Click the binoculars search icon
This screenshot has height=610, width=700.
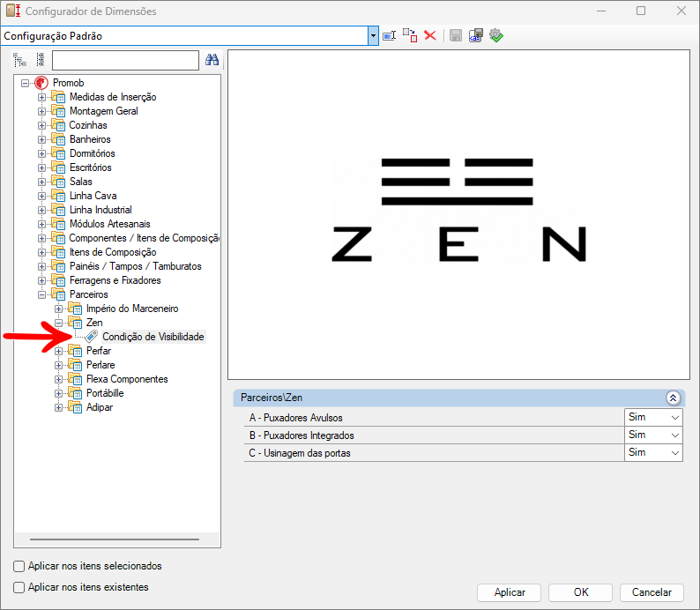(x=212, y=60)
